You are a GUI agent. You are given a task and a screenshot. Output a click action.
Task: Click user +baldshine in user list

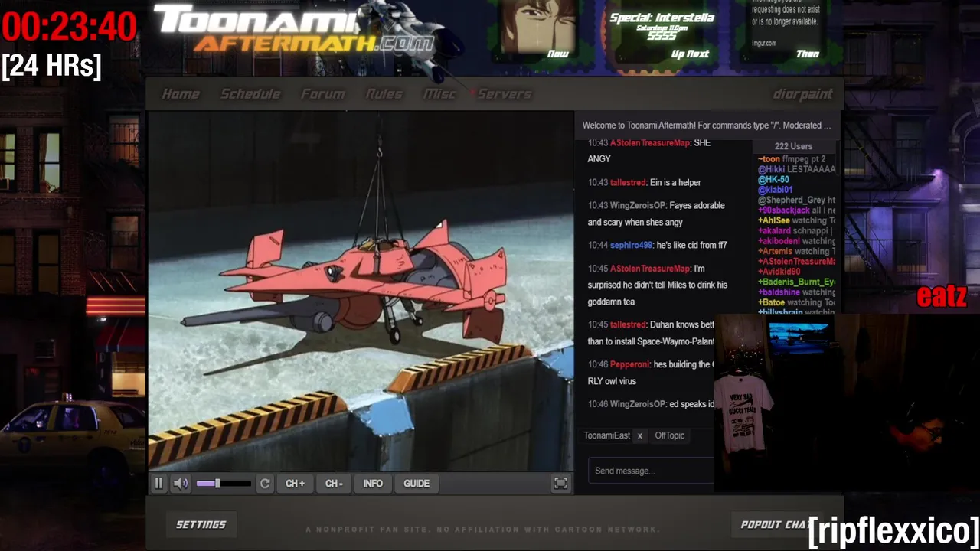click(779, 292)
